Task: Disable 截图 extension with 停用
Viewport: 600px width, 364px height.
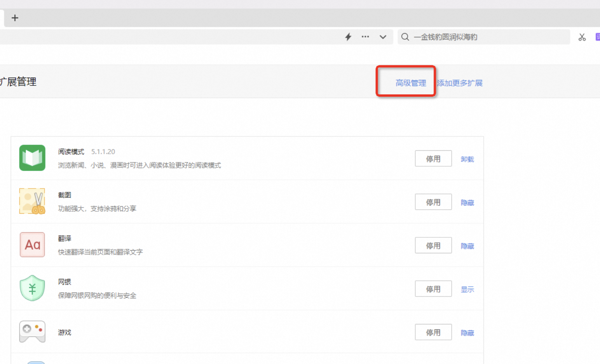Action: pos(433,202)
